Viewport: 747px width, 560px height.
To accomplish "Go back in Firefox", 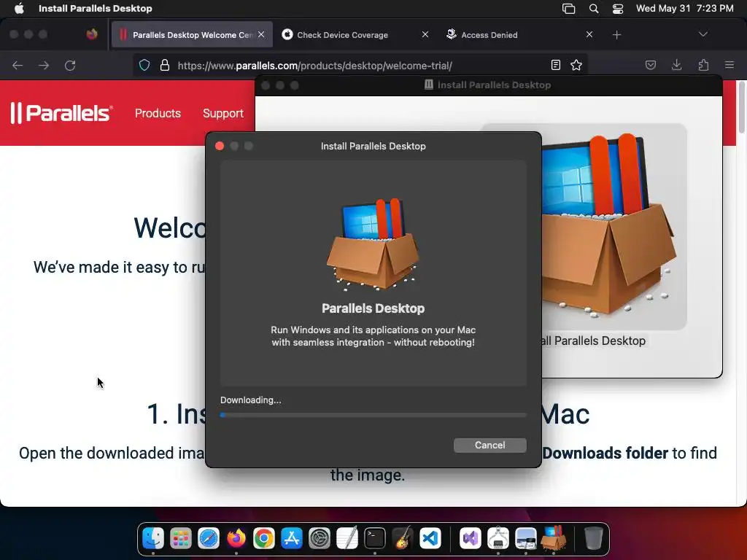I will 18,65.
